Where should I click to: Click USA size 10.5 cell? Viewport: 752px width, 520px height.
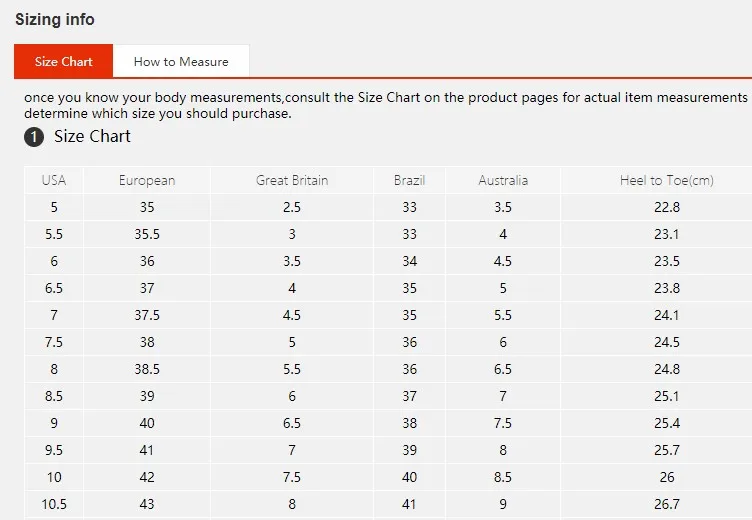pyautogui.click(x=54, y=504)
